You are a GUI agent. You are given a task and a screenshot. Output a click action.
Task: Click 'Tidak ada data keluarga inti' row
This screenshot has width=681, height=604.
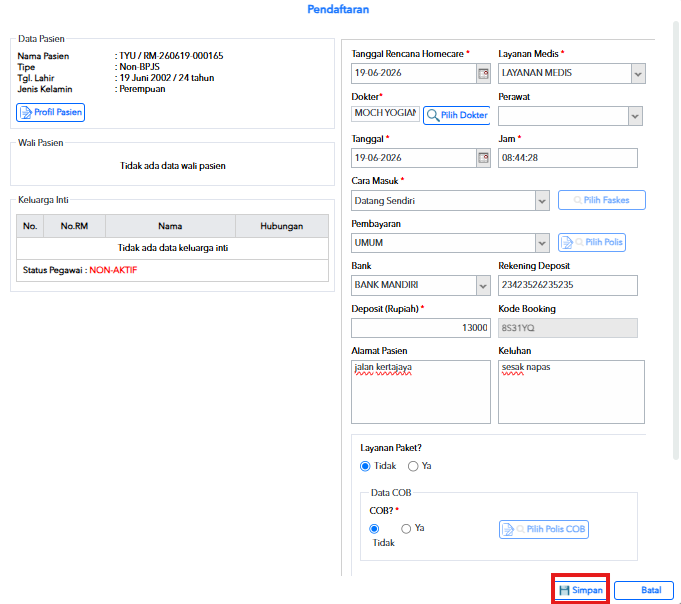172,248
